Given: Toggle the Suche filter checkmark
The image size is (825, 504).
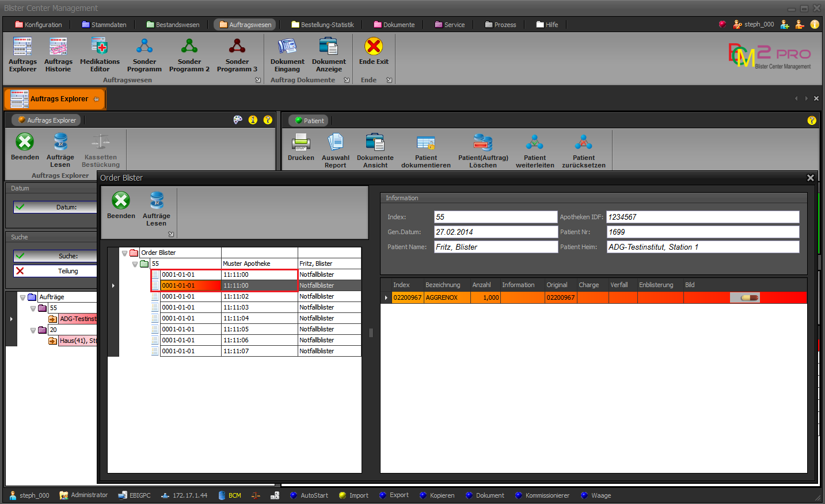Looking at the screenshot, I should 20,256.
